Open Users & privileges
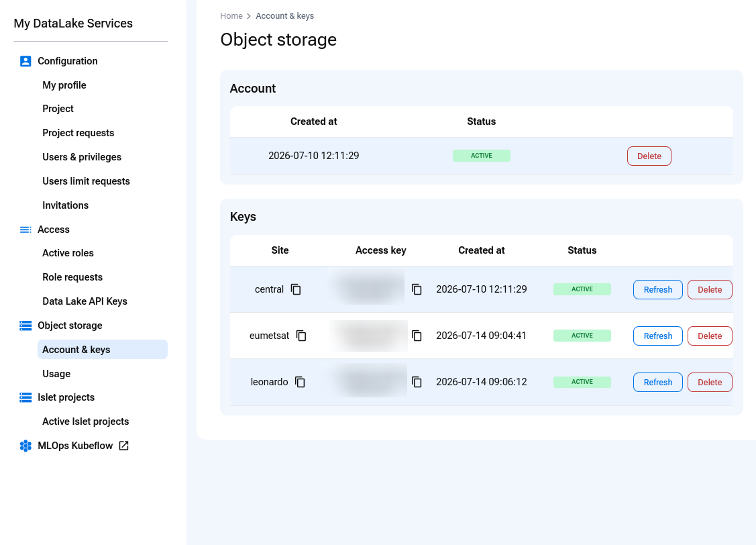The image size is (756, 545). click(82, 157)
